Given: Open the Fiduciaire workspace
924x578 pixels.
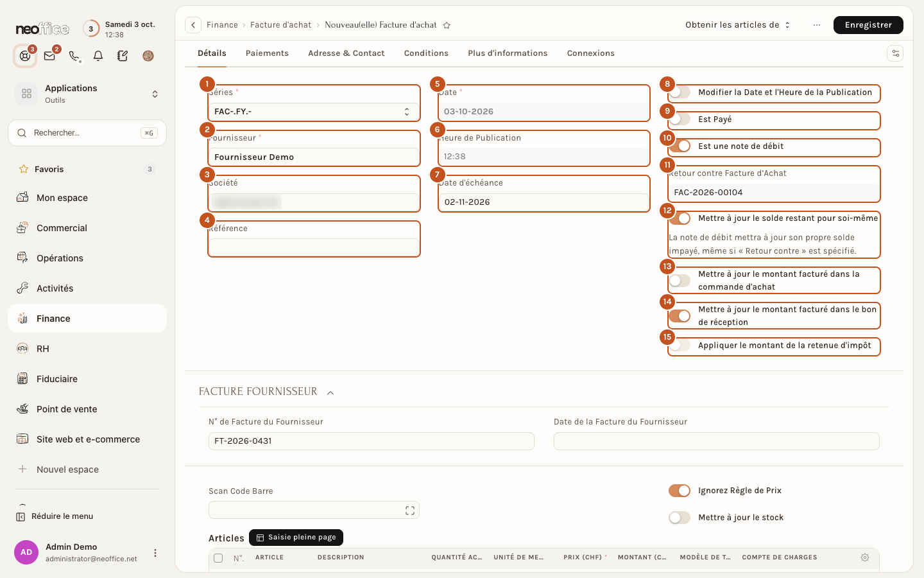Looking at the screenshot, I should coord(87,379).
